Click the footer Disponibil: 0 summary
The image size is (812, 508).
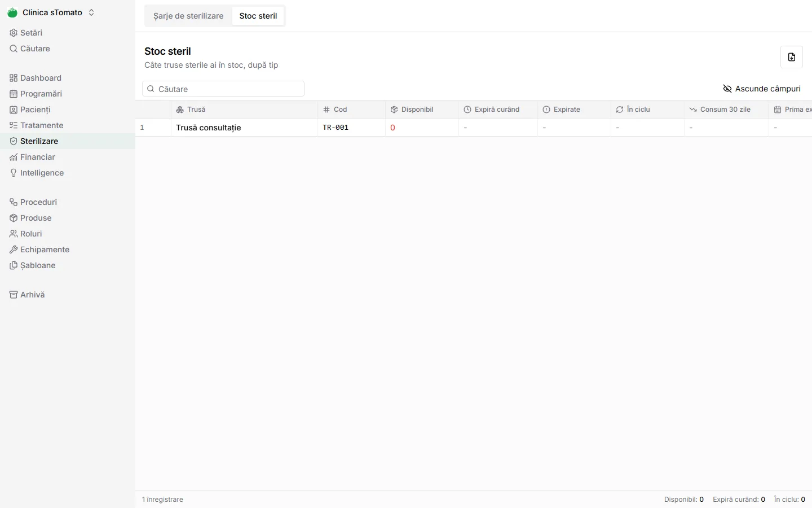click(x=684, y=500)
